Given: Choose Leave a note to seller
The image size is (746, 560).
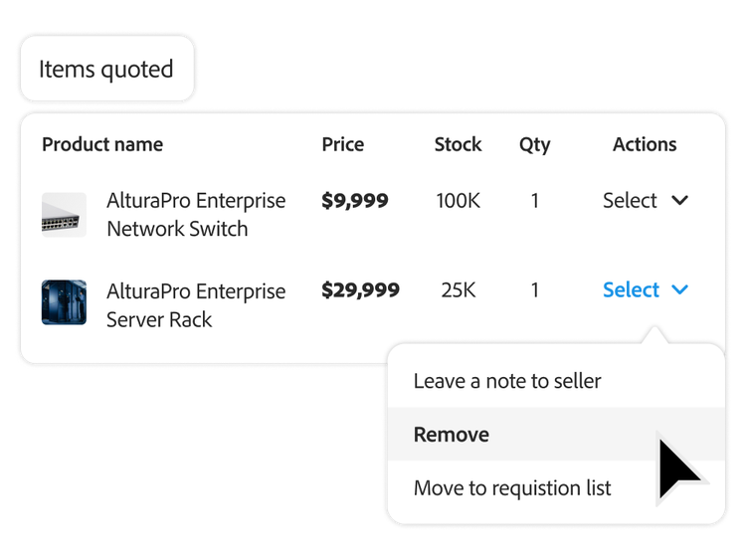Looking at the screenshot, I should (x=507, y=381).
